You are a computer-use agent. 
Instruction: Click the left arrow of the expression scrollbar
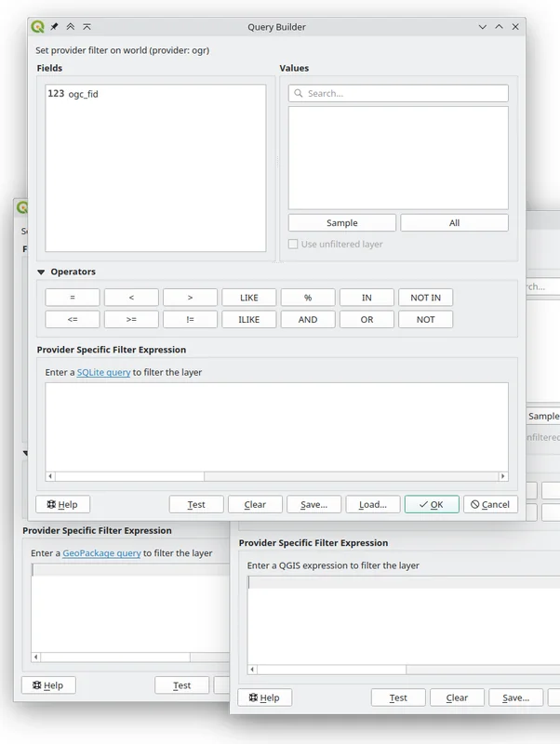tap(49, 476)
